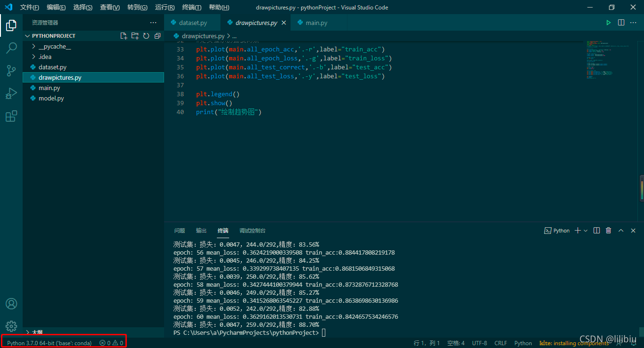
Task: Open model.py in the file explorer
Action: click(93, 98)
